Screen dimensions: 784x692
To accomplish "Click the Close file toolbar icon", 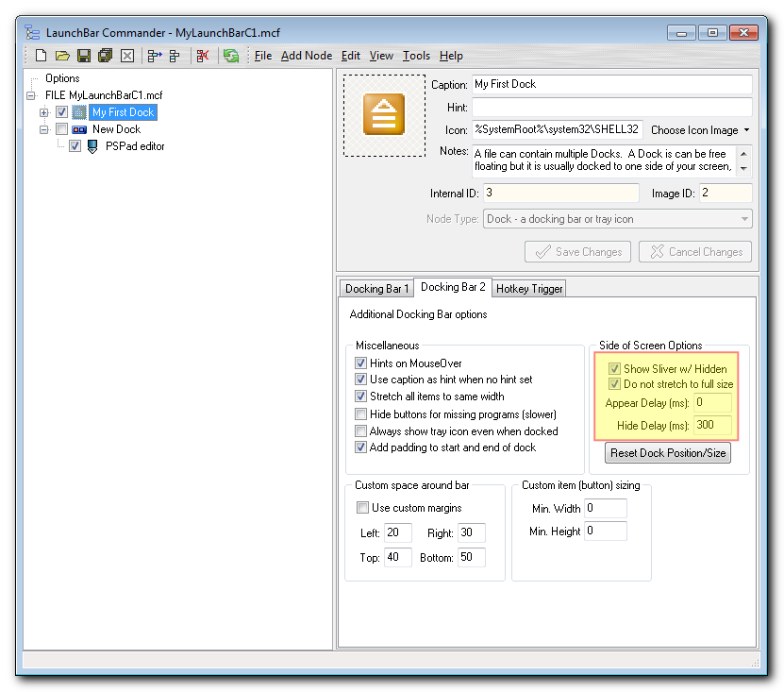I will [x=126, y=56].
